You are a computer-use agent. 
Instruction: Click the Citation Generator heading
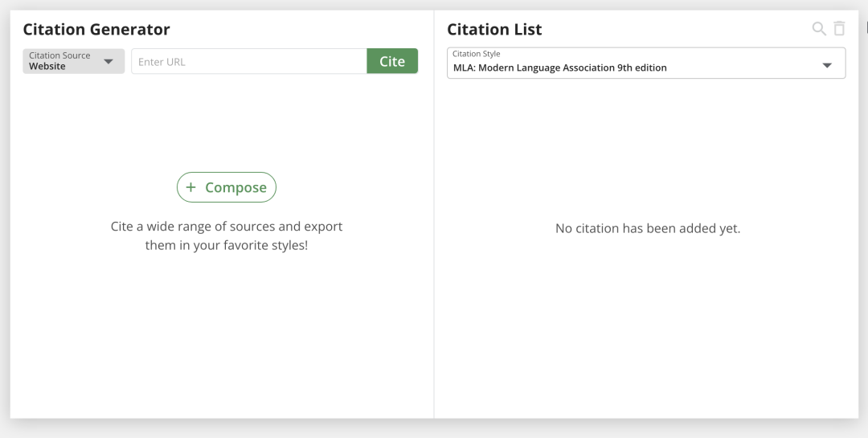coord(96,29)
